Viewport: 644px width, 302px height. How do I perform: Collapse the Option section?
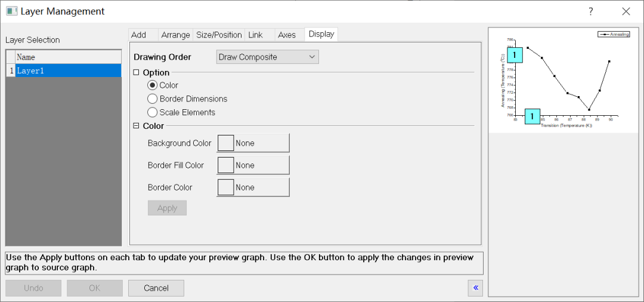point(137,73)
